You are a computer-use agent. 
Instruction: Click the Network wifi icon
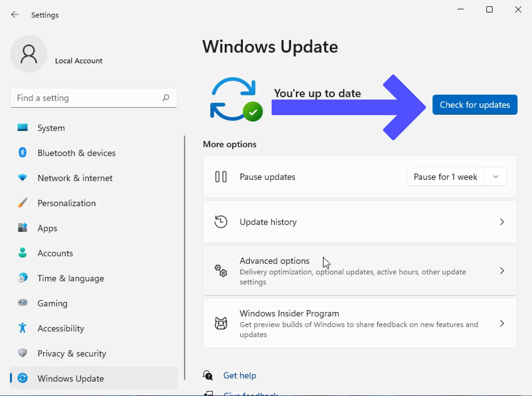tap(22, 178)
